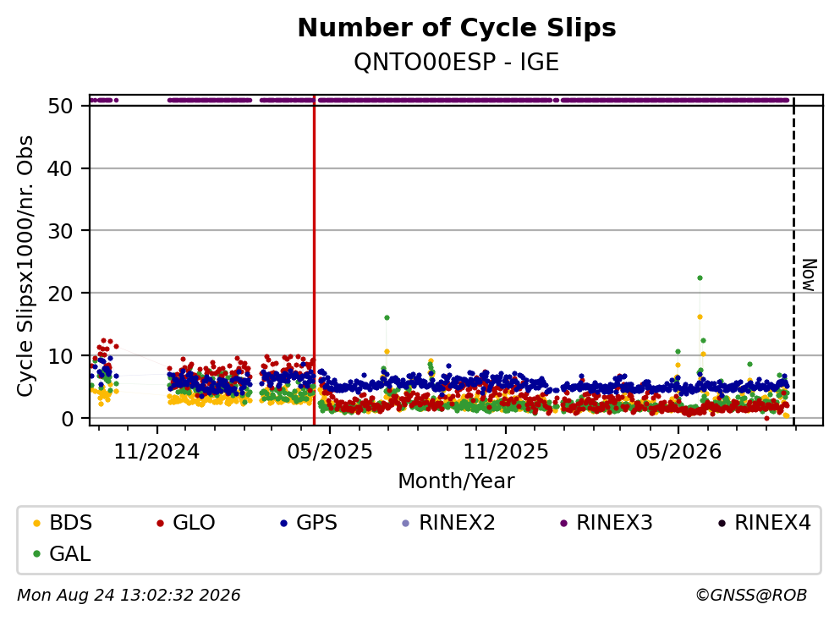The width and height of the screenshot is (840, 621).
Task: Click the 05/2025 x-axis label
Action: click(x=329, y=452)
